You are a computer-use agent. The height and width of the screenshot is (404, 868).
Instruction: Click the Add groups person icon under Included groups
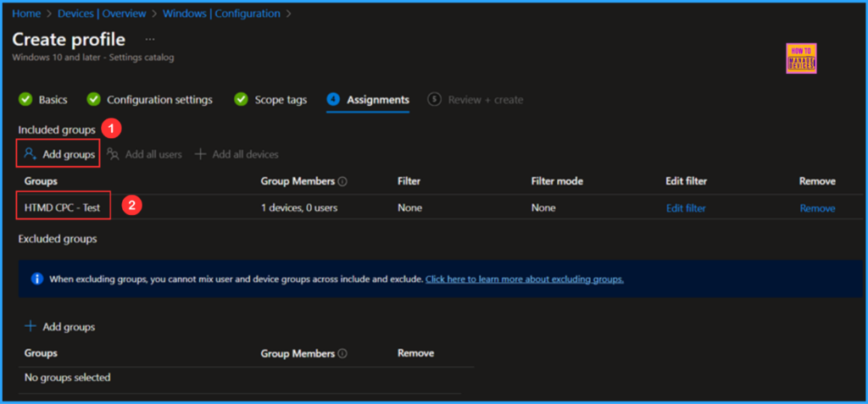pyautogui.click(x=30, y=154)
